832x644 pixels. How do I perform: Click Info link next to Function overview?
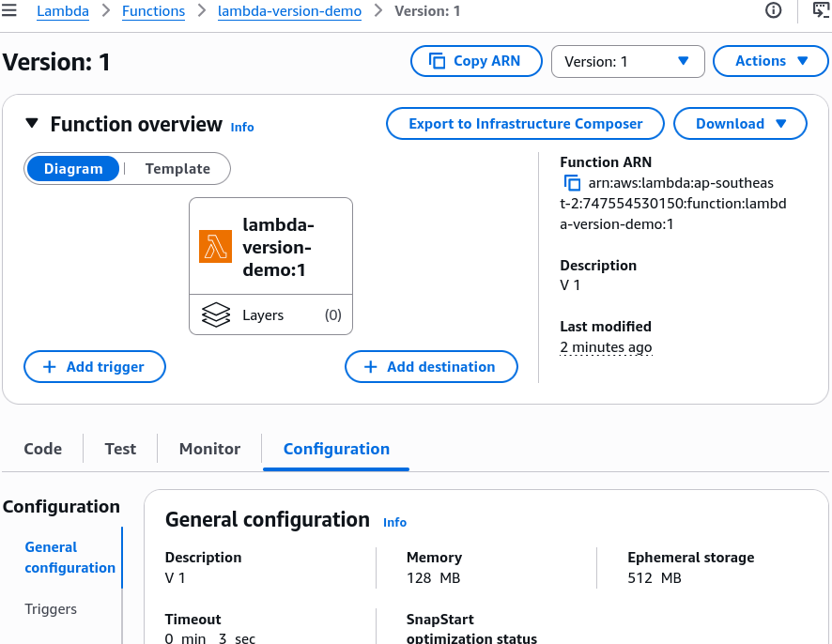[x=242, y=127]
